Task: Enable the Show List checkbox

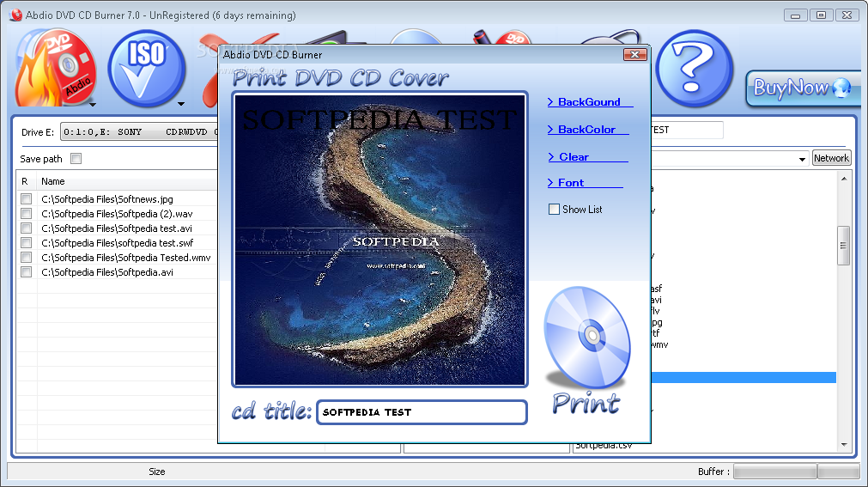Action: coord(554,210)
